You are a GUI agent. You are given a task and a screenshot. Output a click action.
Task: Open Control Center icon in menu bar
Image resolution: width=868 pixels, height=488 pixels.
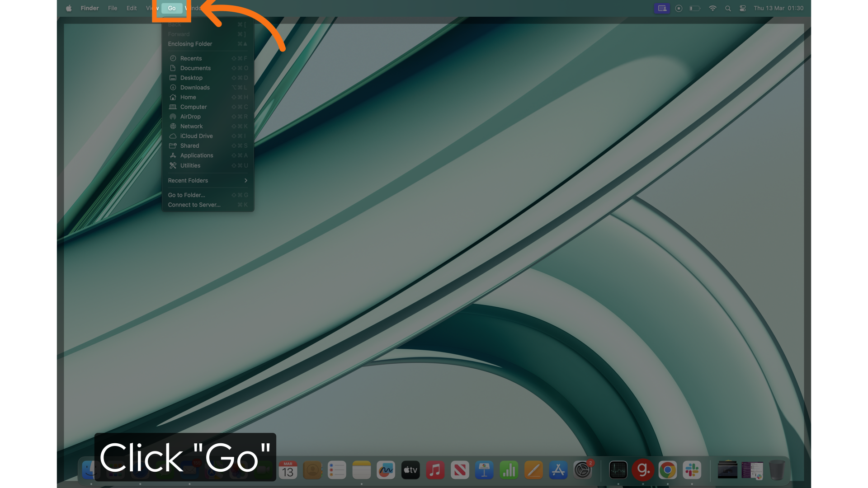pyautogui.click(x=743, y=8)
